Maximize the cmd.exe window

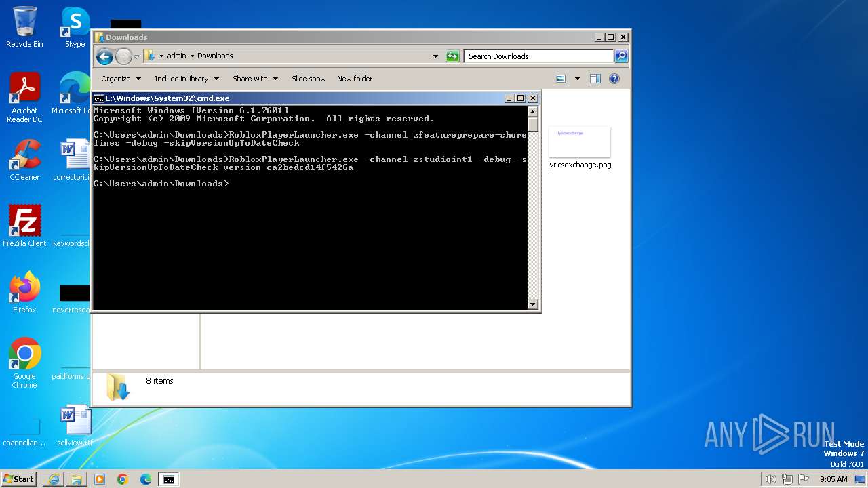tap(521, 98)
